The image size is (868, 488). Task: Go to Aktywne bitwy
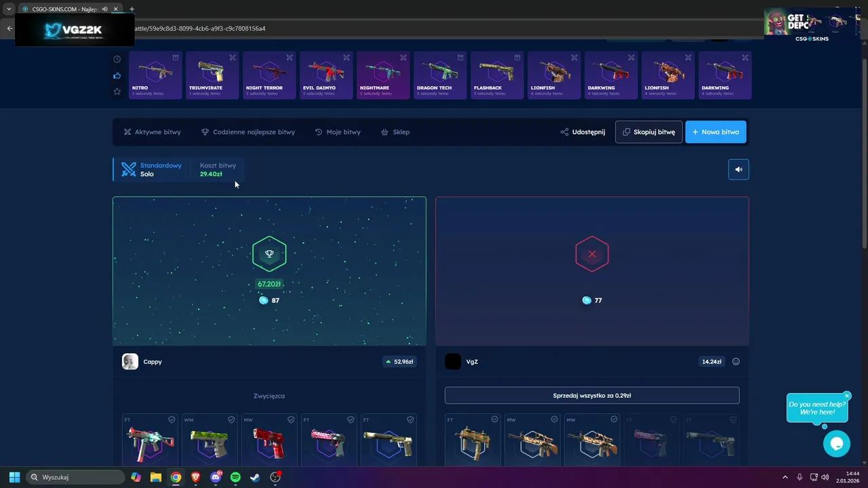click(153, 132)
